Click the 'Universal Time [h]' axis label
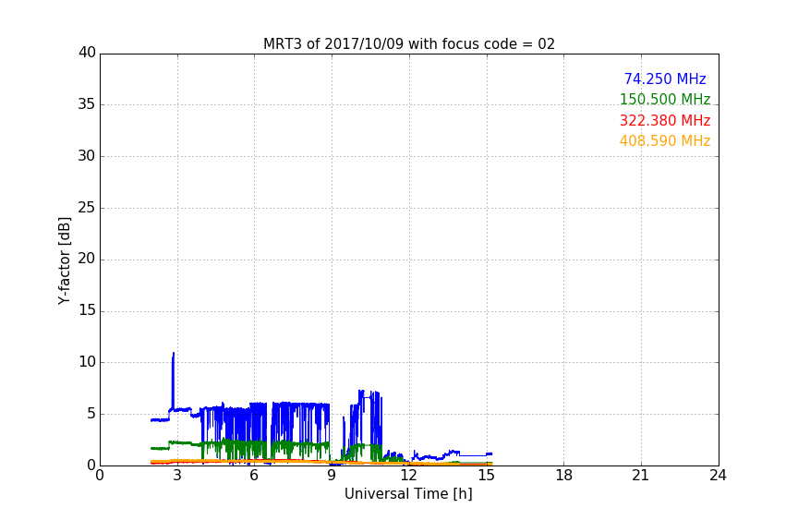Image resolution: width=798 pixels, height=532 pixels. 408,494
